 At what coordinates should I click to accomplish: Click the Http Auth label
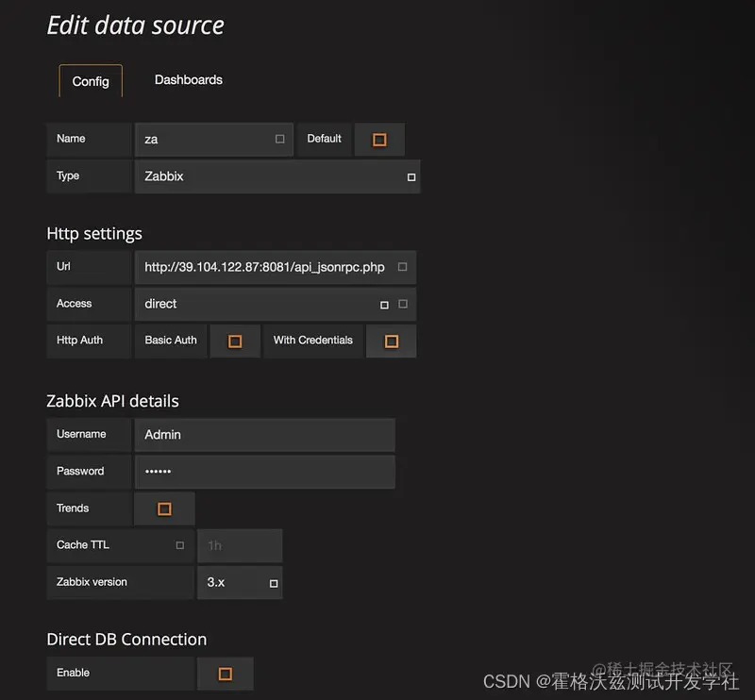point(79,341)
